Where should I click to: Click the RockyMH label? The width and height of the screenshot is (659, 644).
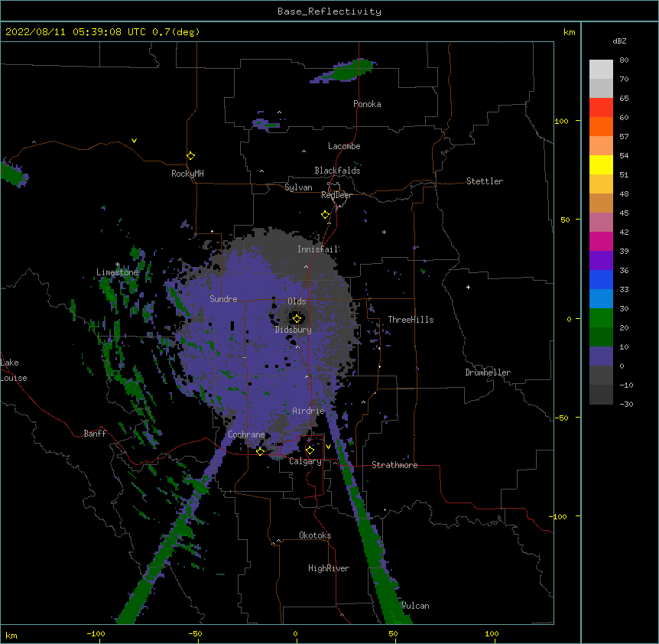[x=187, y=173]
